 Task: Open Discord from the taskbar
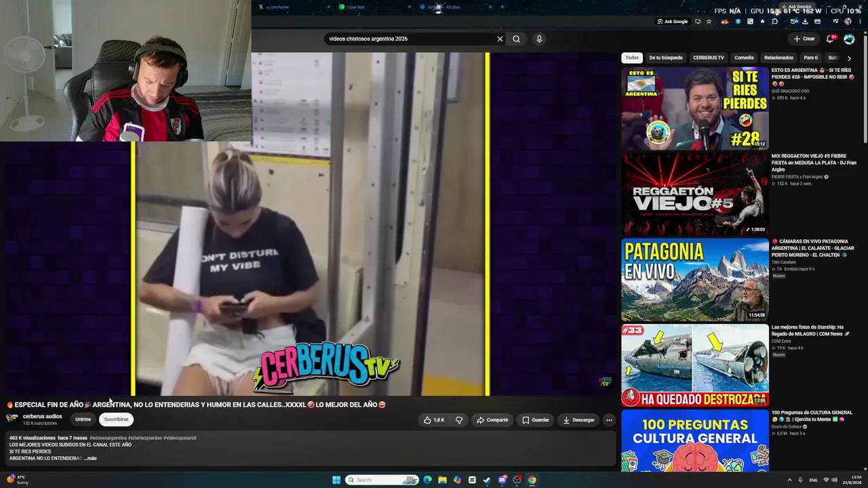(502, 480)
